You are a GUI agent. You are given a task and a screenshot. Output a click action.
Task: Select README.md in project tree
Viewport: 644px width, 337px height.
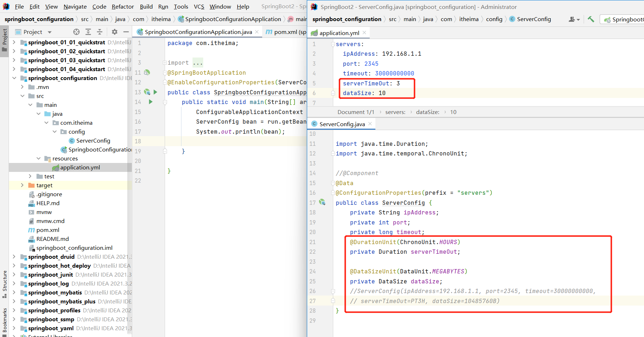click(53, 239)
